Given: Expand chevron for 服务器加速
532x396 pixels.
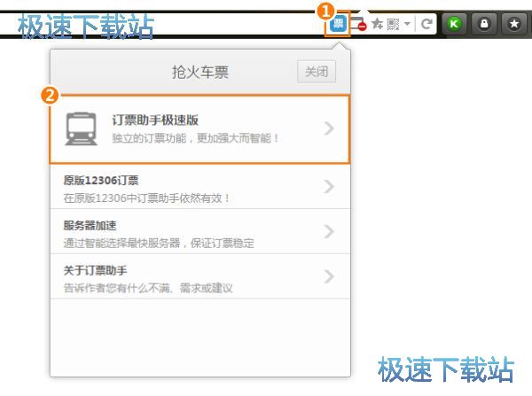Looking at the screenshot, I should [329, 231].
